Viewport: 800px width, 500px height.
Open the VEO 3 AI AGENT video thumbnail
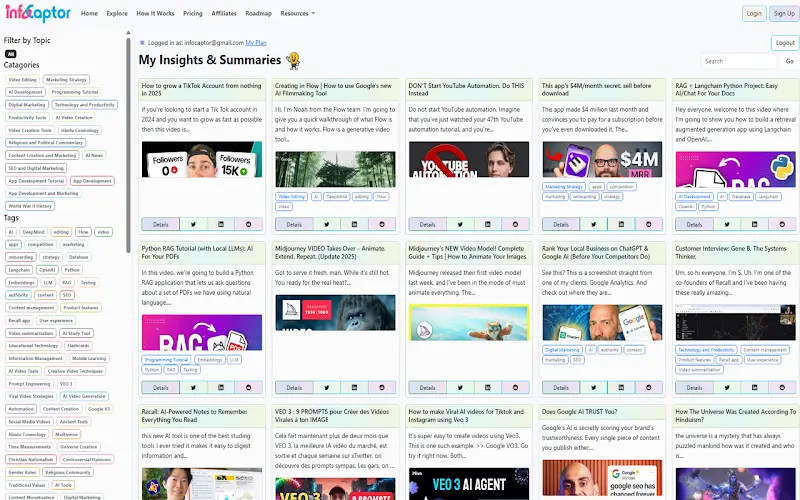tap(469, 484)
